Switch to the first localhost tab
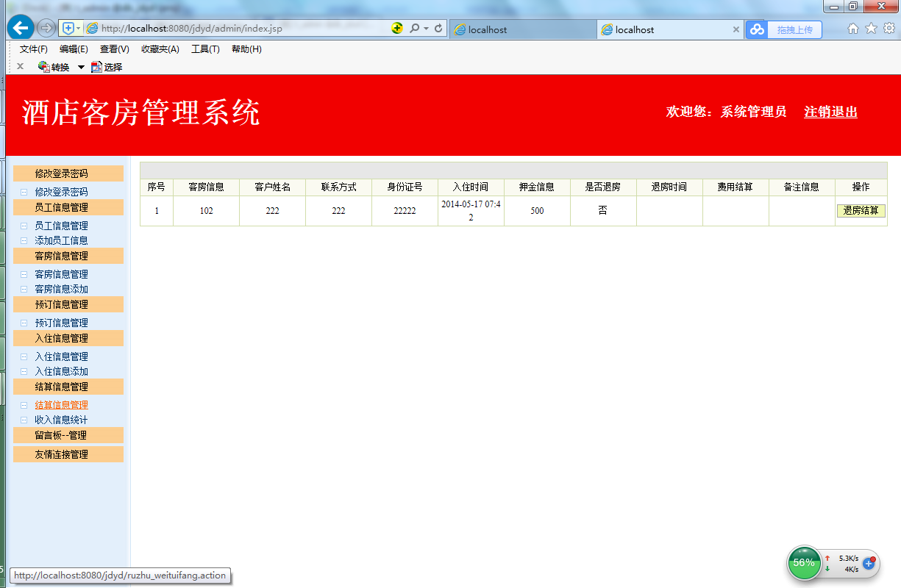The height and width of the screenshot is (588, 901). click(522, 29)
